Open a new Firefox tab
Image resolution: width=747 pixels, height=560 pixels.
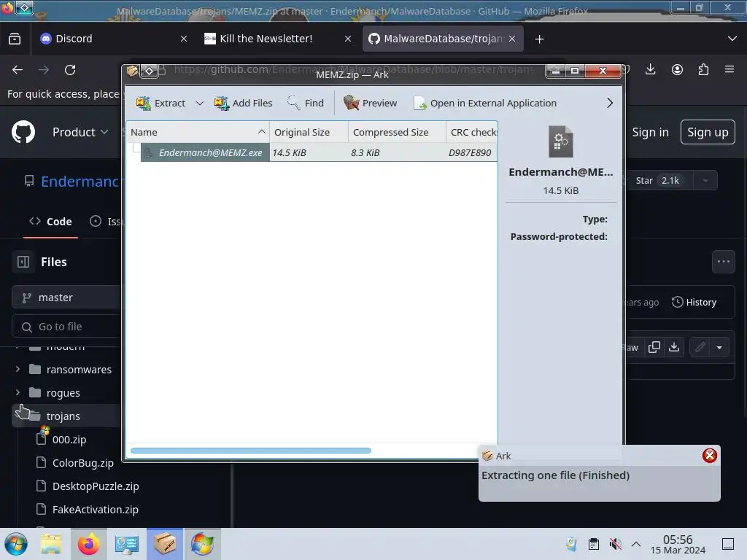(539, 39)
